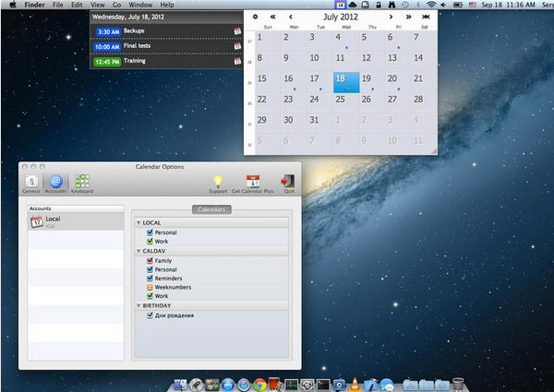Open the calendar settings gear icon
Viewport: 554px width, 392px height.
pos(255,17)
